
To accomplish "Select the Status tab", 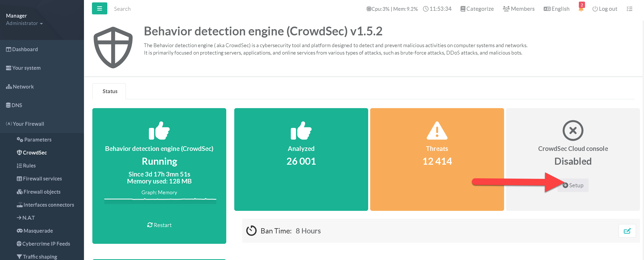I will click(x=110, y=91).
